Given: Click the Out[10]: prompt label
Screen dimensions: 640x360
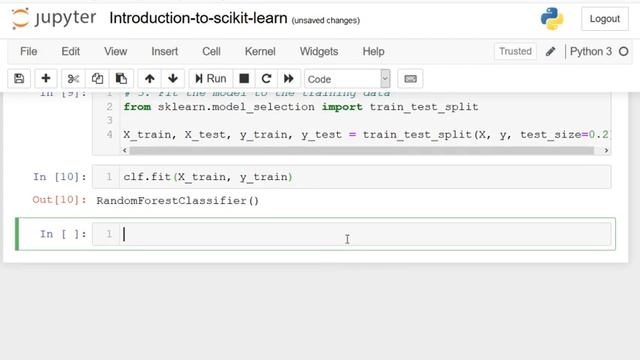Looking at the screenshot, I should click(x=60, y=200).
